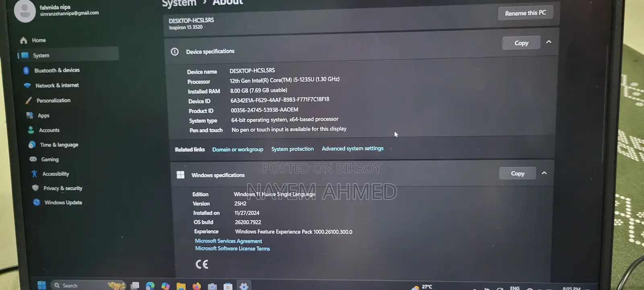Open File Explorer from taskbar
The image size is (644, 290).
(181, 286)
